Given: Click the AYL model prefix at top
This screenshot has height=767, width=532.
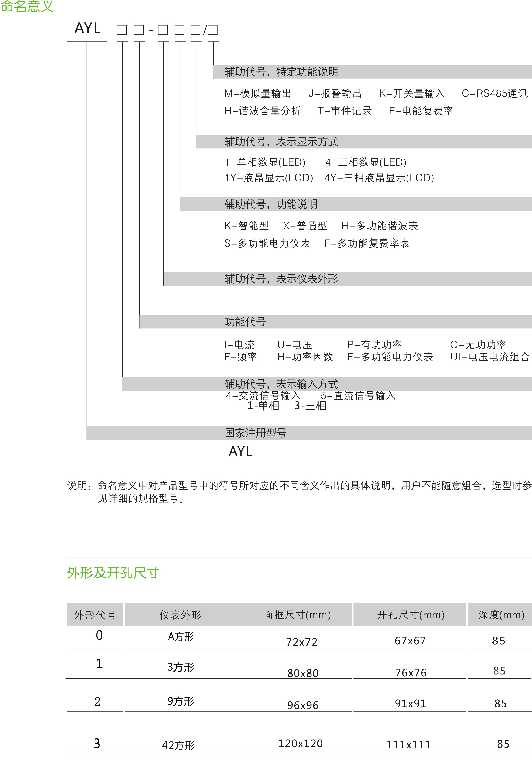Looking at the screenshot, I should 87,28.
